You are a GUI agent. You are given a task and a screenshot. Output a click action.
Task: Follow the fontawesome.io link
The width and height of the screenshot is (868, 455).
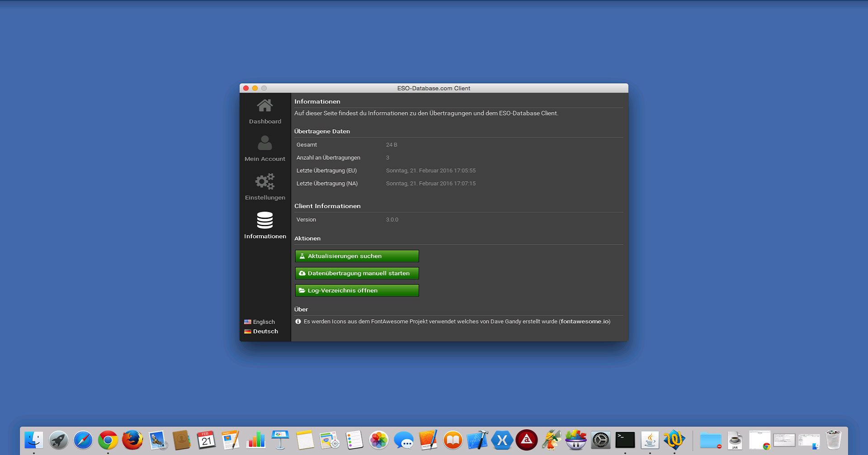pos(585,322)
